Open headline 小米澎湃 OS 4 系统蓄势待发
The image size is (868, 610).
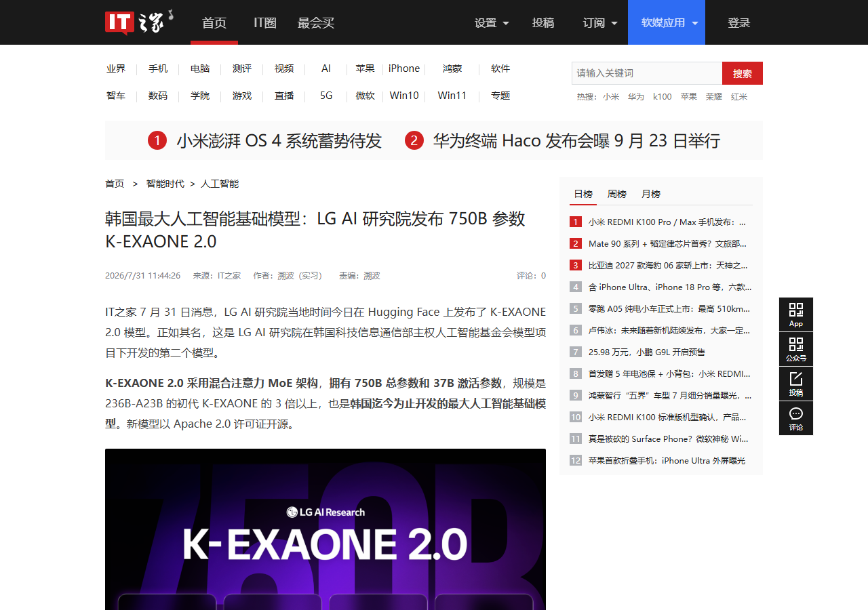(279, 141)
